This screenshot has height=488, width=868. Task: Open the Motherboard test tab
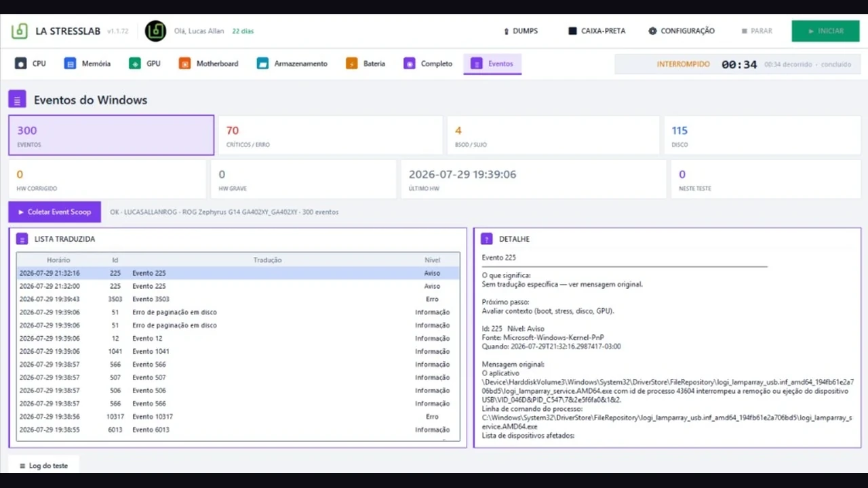(x=209, y=64)
